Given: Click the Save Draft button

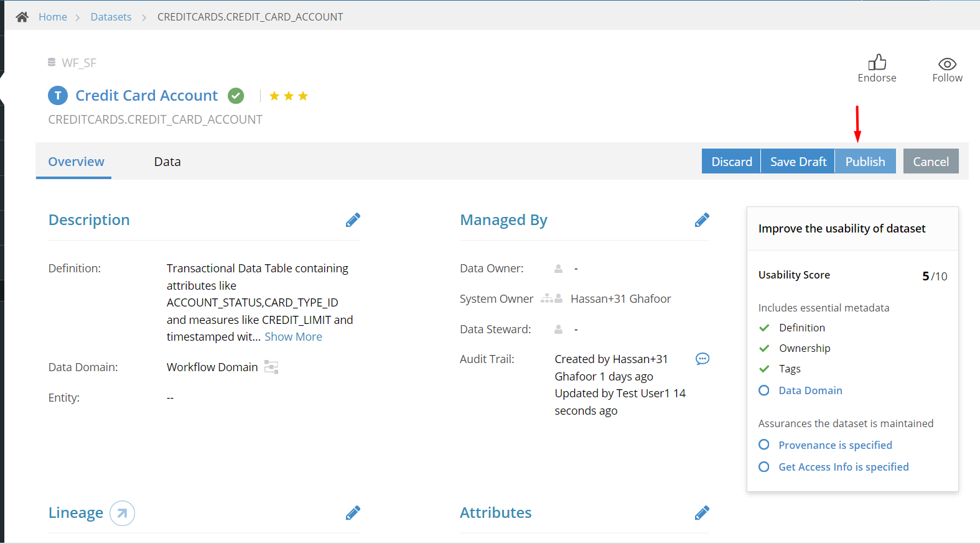Looking at the screenshot, I should 798,162.
